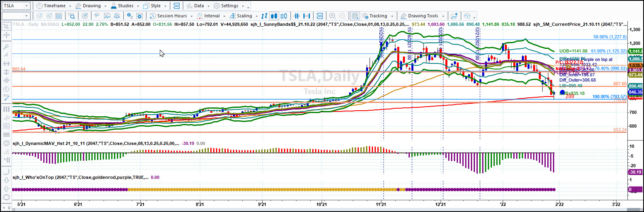Viewport: 644px width, 212px height.
Task: Click the zoom in magnifier icon
Action: (x=333, y=16)
